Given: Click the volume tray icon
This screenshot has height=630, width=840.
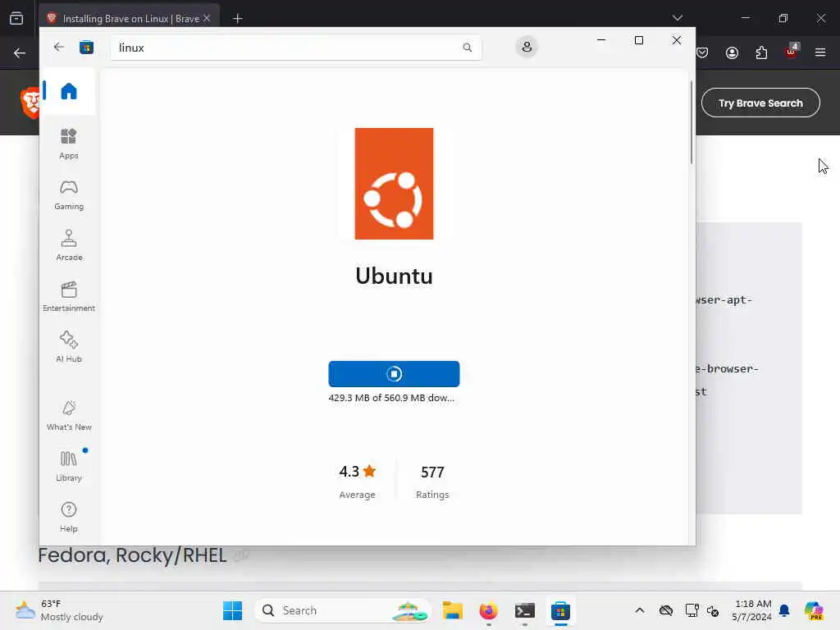Looking at the screenshot, I should tap(713, 610).
